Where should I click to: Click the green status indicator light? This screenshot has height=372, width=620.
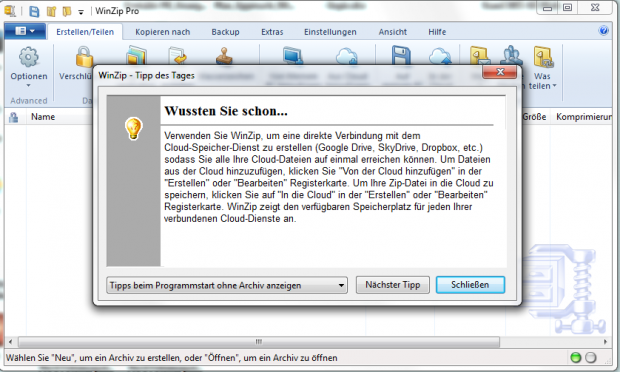576,358
